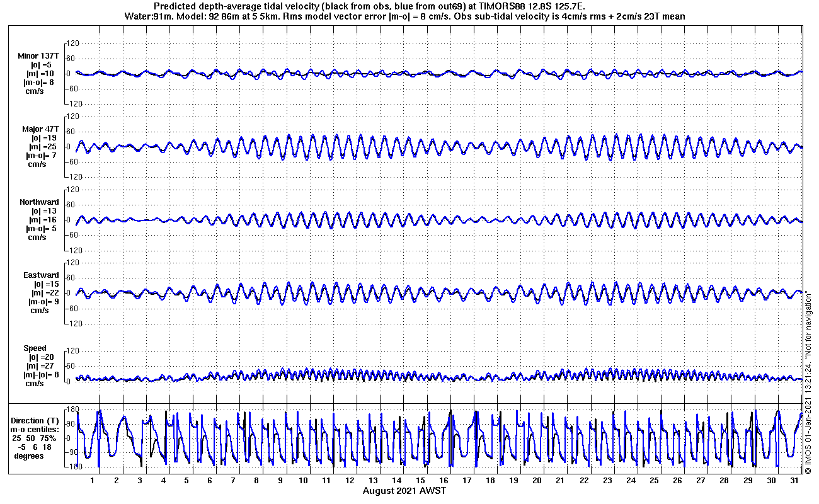Click the date label 9 on the x-axis
This screenshot has height=504, width=819.
tap(280, 480)
